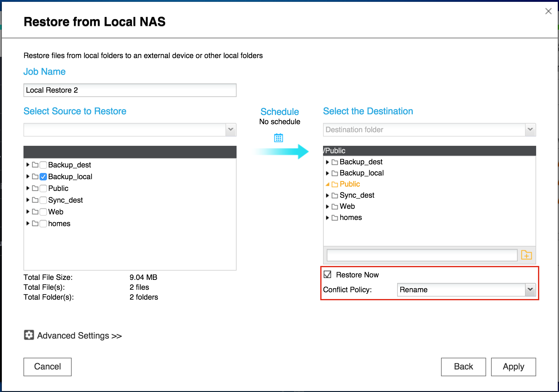The height and width of the screenshot is (392, 559).
Task: Open the schedule calendar icon
Action: point(278,138)
